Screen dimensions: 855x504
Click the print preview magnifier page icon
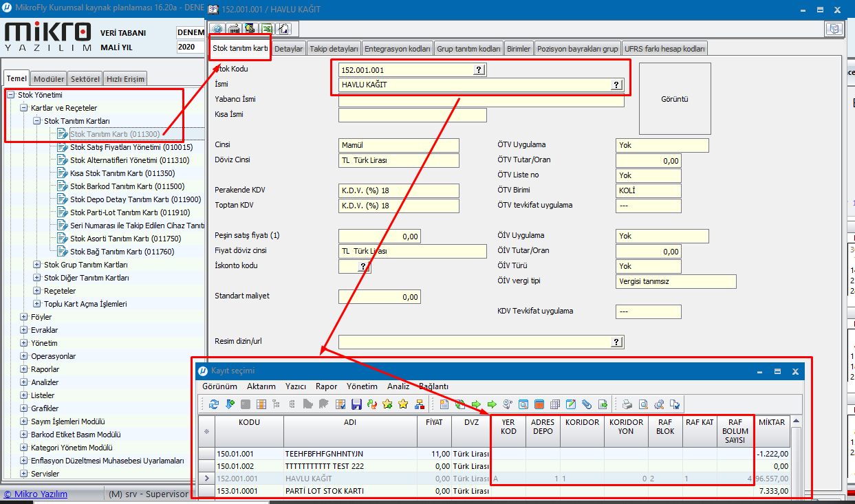[643, 404]
